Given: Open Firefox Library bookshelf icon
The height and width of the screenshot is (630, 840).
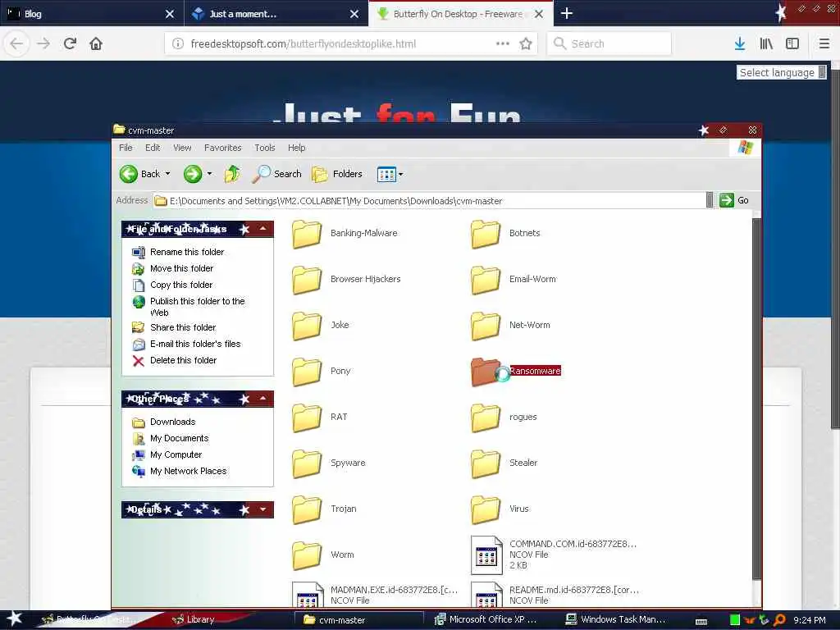Looking at the screenshot, I should (766, 43).
